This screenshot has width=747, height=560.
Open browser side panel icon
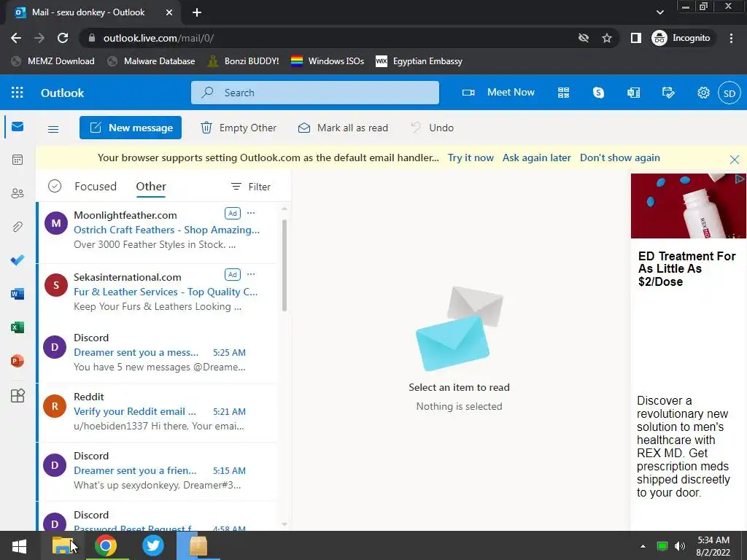click(x=635, y=38)
